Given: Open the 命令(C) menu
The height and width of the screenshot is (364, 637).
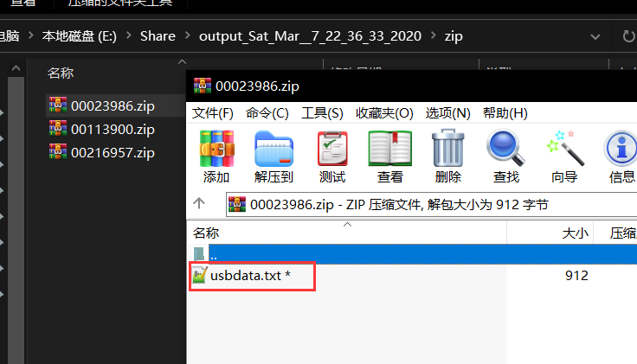Looking at the screenshot, I should click(x=267, y=113).
